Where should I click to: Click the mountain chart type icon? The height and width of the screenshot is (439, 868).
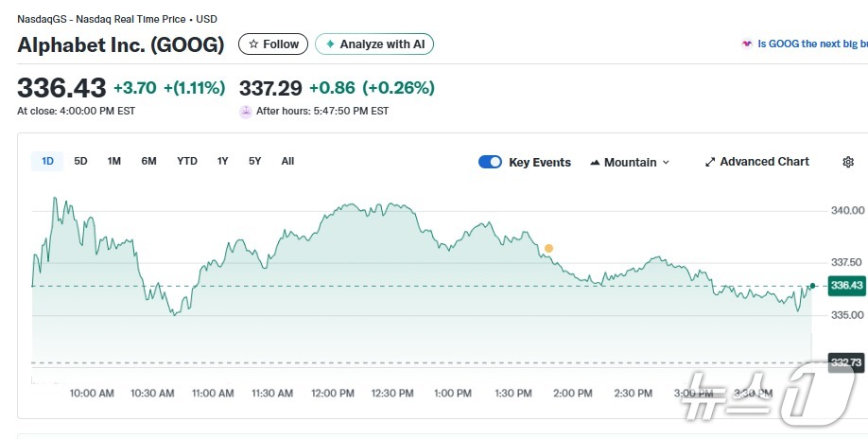coord(595,163)
